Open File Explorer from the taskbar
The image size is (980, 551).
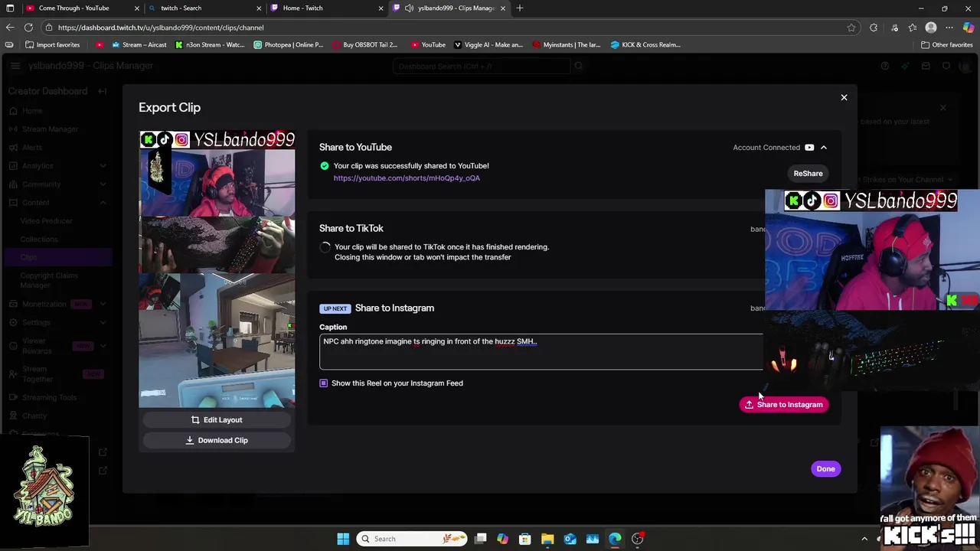pyautogui.click(x=547, y=539)
